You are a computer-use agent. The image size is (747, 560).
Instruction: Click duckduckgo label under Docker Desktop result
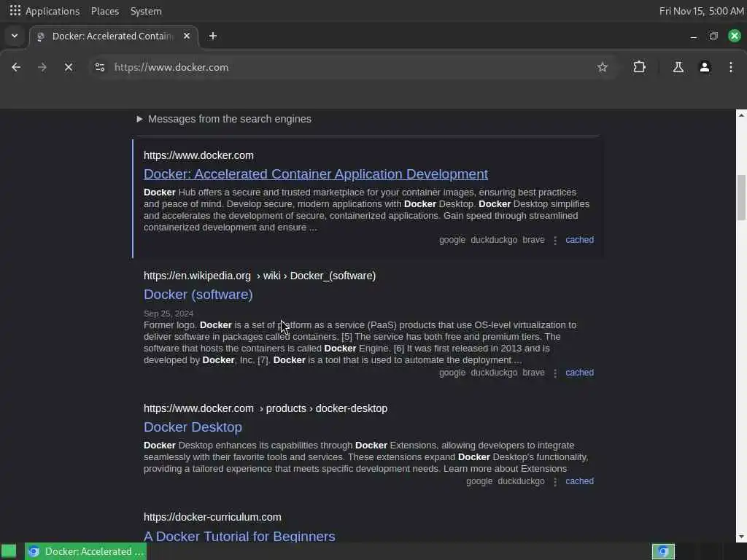521,481
